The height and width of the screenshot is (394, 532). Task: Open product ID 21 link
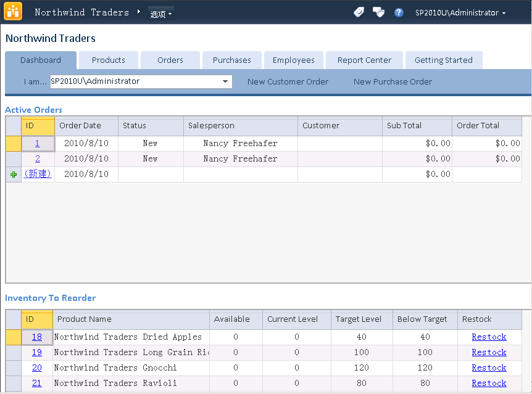pyautogui.click(x=36, y=383)
